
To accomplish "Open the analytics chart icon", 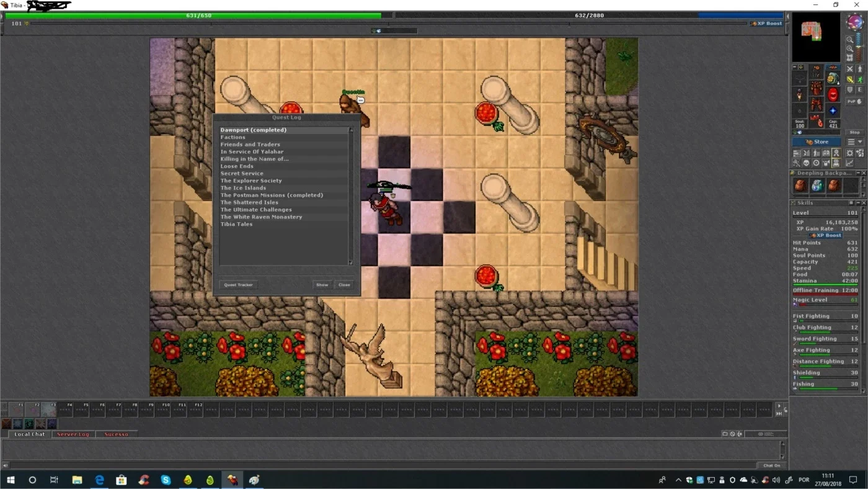I will point(849,163).
